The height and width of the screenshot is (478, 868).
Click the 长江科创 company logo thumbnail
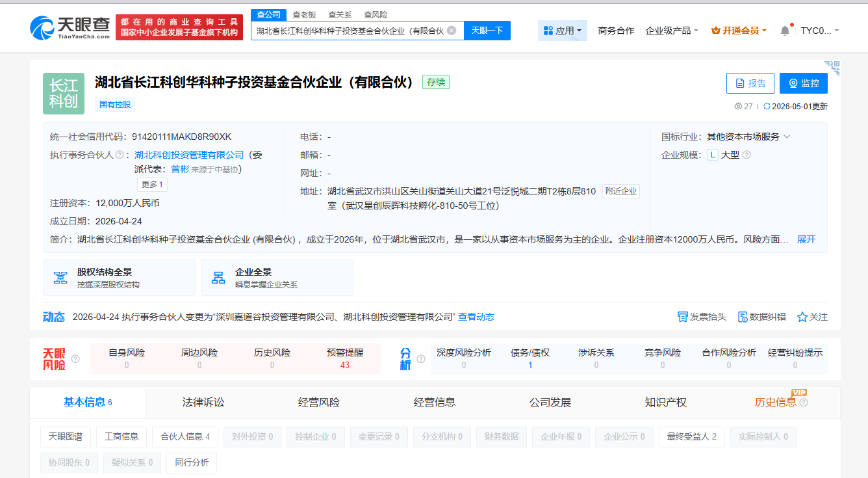click(63, 94)
